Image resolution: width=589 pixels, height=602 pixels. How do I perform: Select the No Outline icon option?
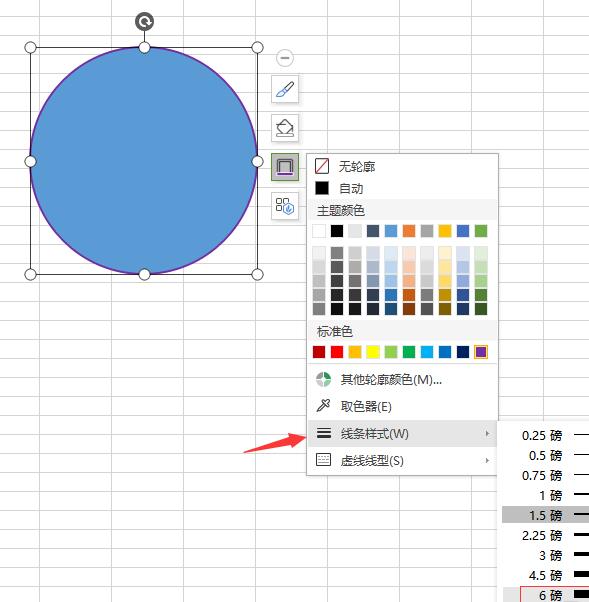click(x=322, y=166)
